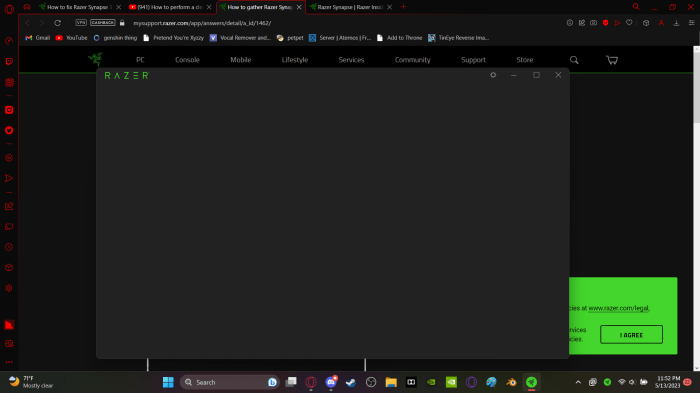Open GX Control speedometer in sidebar
The image size is (700, 393).
tap(9, 41)
